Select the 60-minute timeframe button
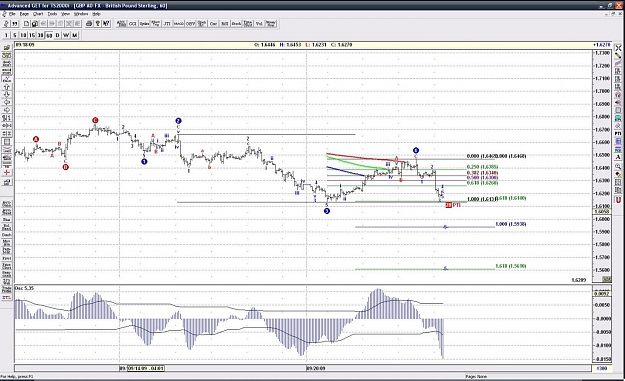The width and height of the screenshot is (625, 381). [49, 35]
